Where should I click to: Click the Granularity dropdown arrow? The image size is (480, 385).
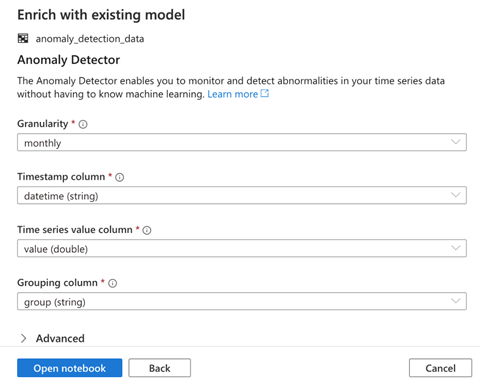pyautogui.click(x=456, y=142)
